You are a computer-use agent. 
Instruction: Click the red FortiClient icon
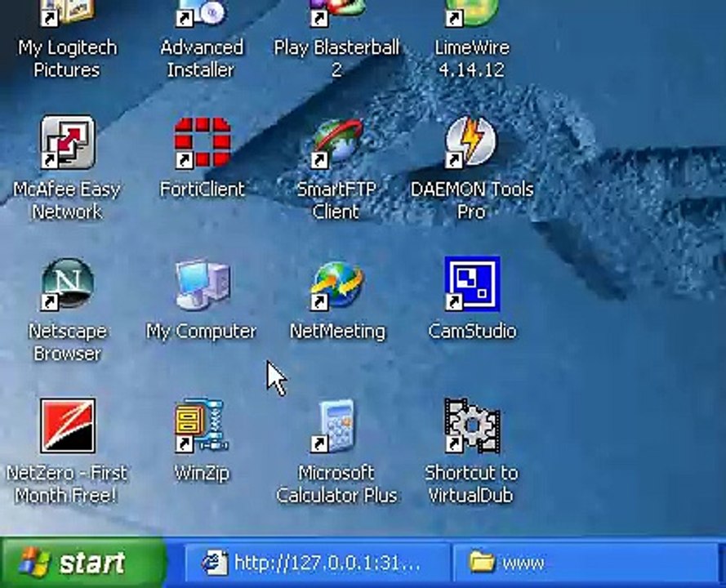[203, 142]
